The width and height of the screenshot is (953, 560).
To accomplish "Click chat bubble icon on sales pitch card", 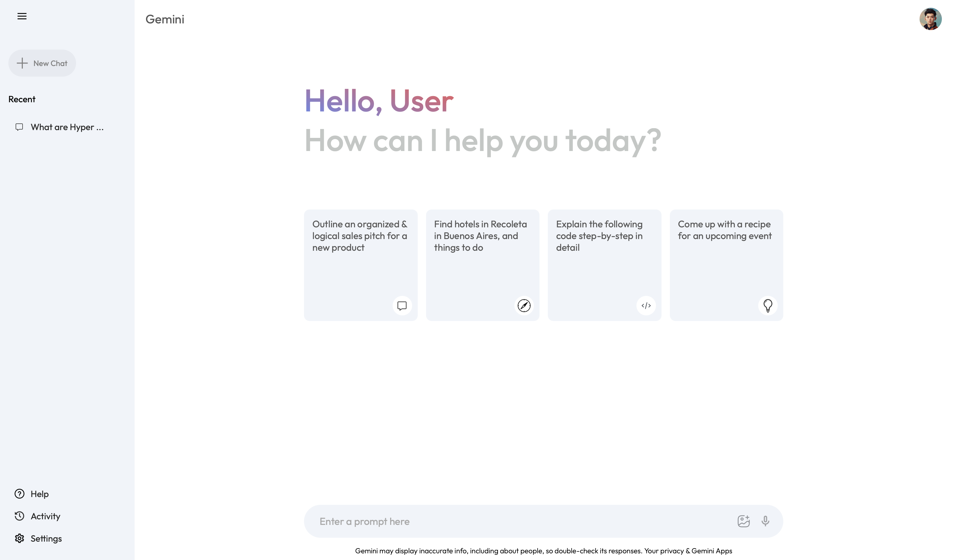I will [402, 306].
